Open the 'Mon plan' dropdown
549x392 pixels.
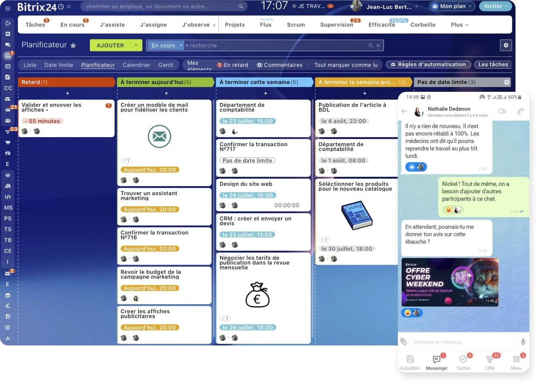click(452, 7)
